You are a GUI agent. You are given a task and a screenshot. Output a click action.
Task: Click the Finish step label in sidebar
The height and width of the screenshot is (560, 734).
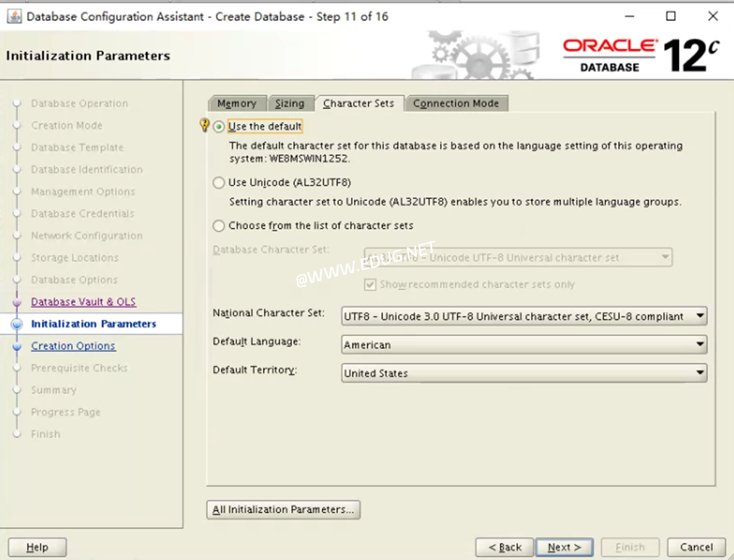tap(46, 434)
